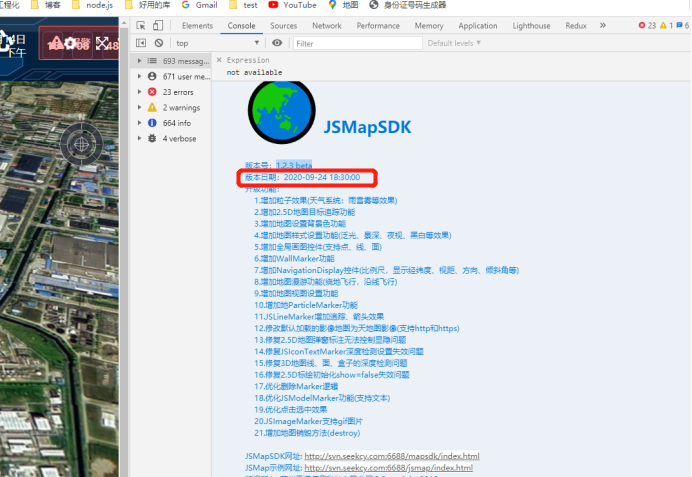
Task: Click the blue messages count badge
Action: 683,26
